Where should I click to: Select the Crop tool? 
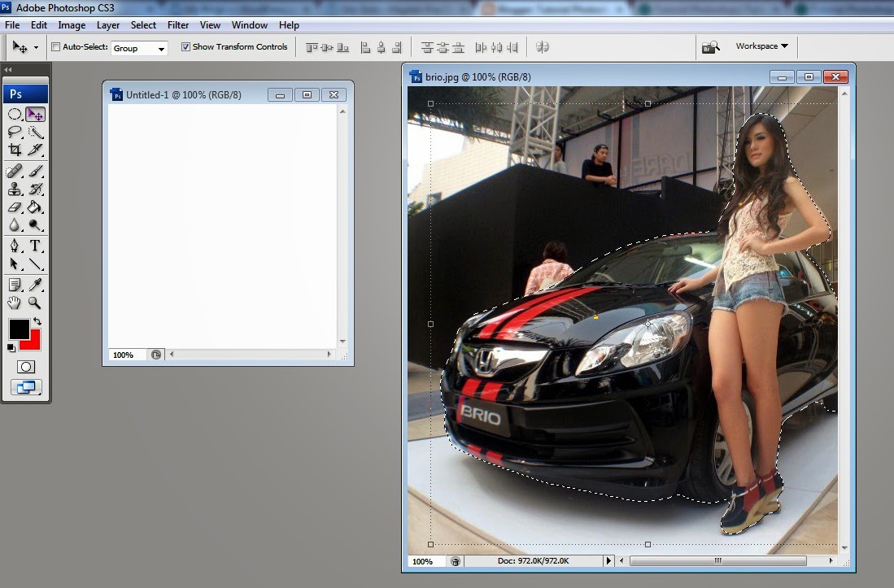[15, 150]
